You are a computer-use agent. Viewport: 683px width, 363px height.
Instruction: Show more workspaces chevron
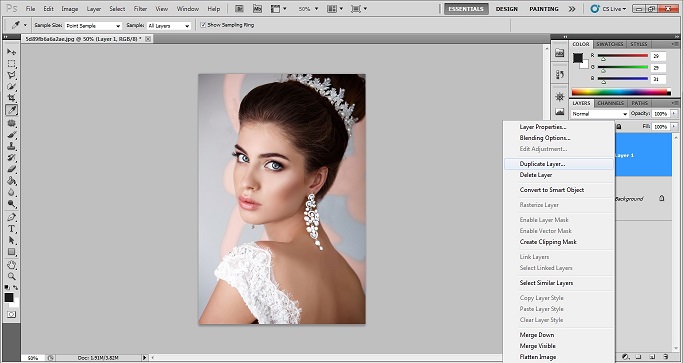tap(572, 9)
